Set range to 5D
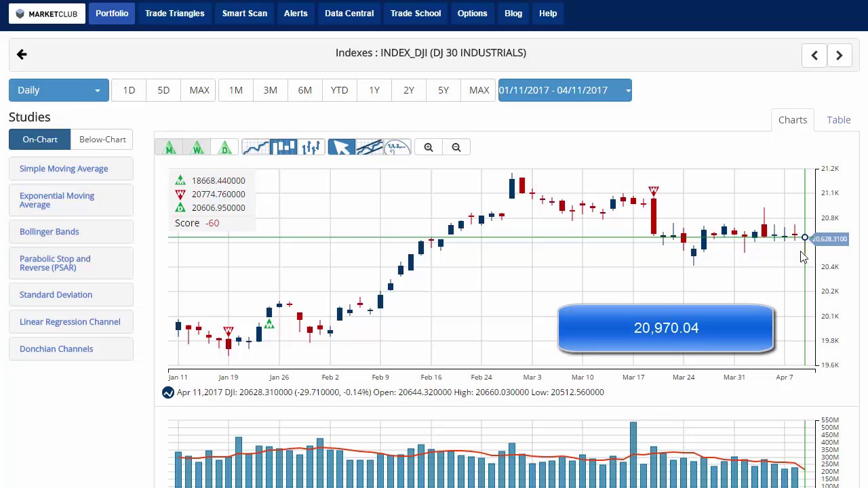This screenshot has width=868, height=488. 163,90
